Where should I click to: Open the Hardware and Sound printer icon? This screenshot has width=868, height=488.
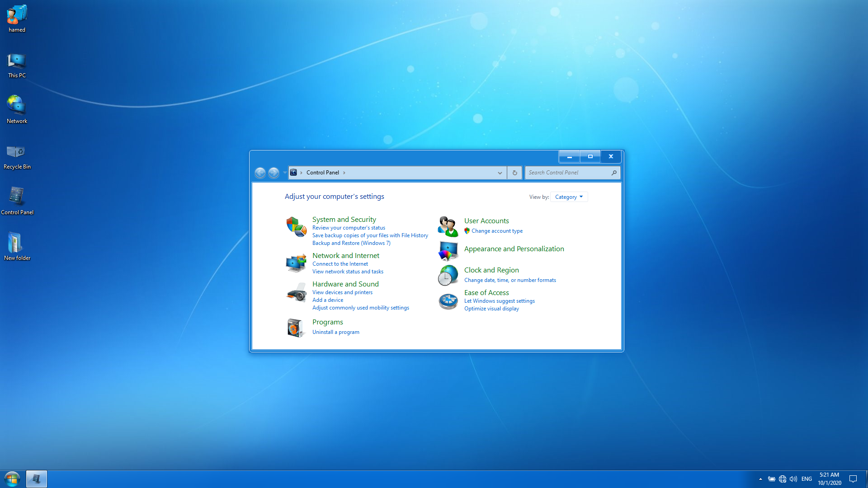click(296, 293)
